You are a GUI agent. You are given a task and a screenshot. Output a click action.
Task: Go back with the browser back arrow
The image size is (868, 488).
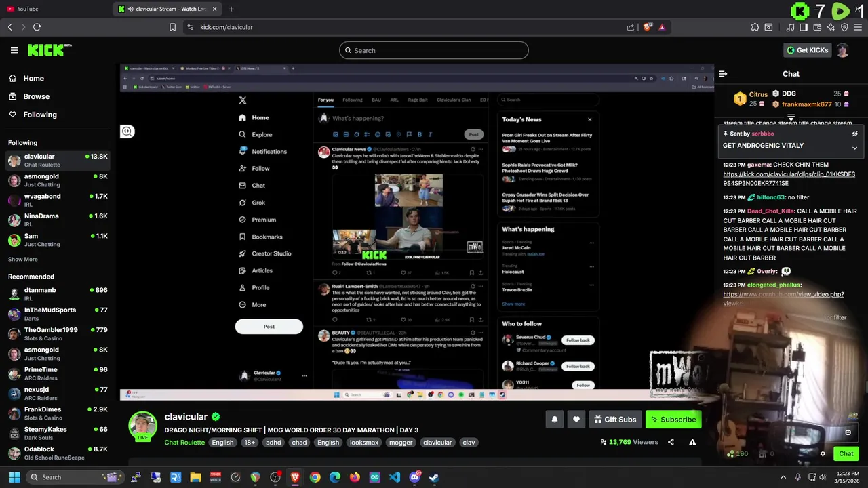tap(9, 27)
